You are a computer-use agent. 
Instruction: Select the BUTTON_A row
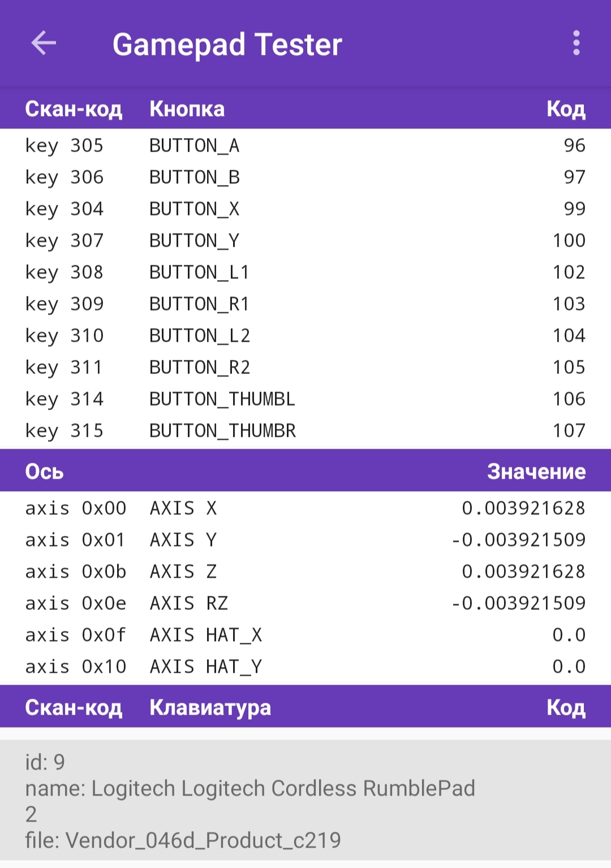pyautogui.click(x=305, y=145)
